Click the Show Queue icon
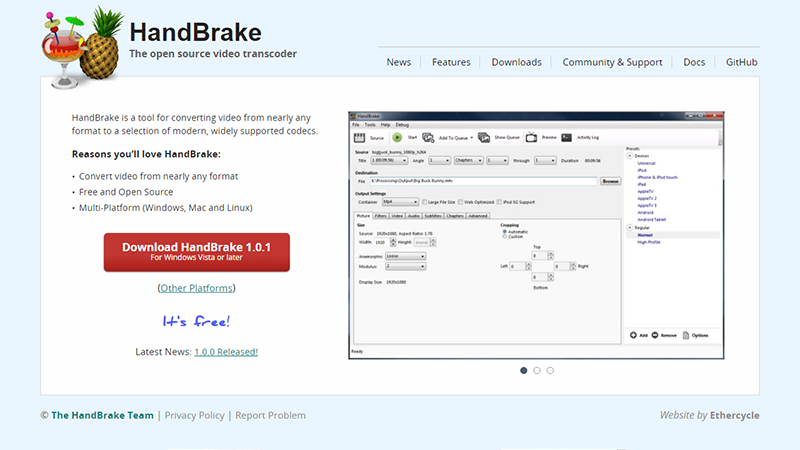The height and width of the screenshot is (450, 800). [484, 137]
